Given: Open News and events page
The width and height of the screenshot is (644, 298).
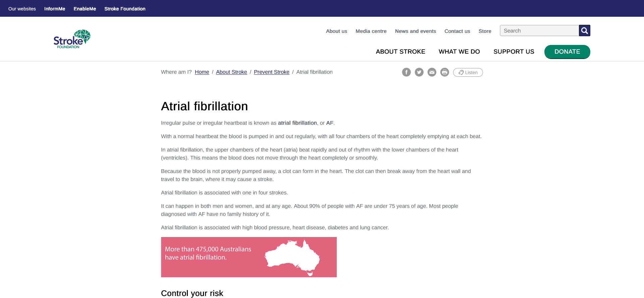Looking at the screenshot, I should [x=415, y=31].
